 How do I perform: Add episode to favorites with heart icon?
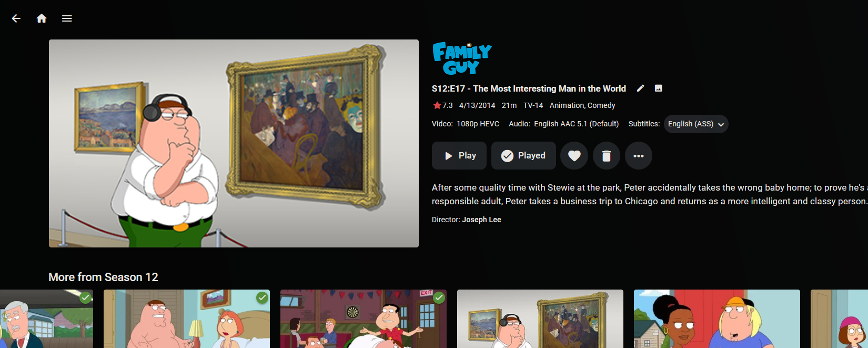pos(574,156)
